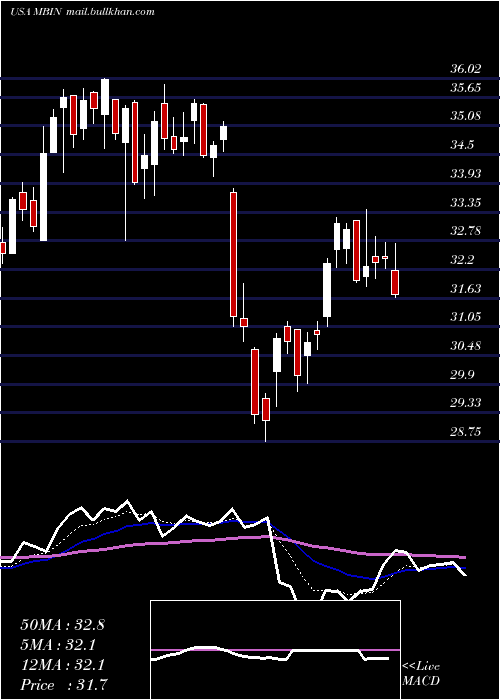500x700 pixels.
Task: Click the 32.78 price axis label
Action: (x=466, y=231)
